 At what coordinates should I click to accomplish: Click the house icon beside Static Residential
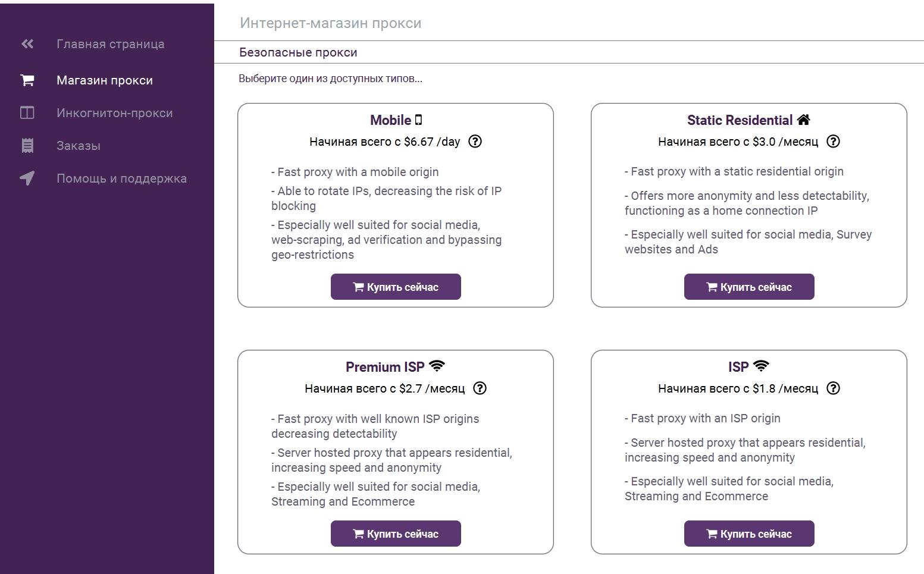pyautogui.click(x=803, y=120)
